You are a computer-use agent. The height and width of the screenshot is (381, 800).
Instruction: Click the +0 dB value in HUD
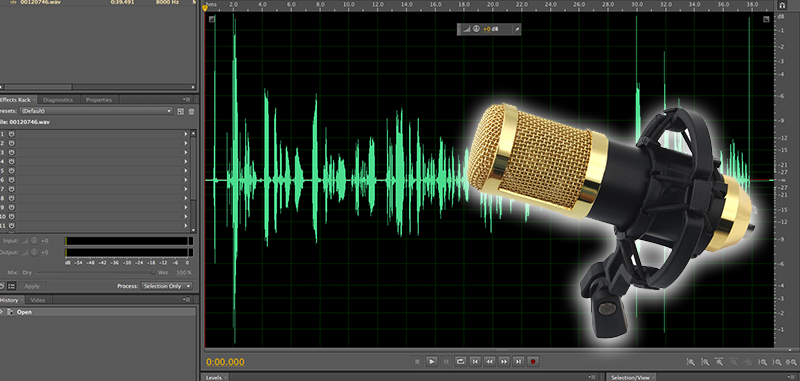[x=490, y=29]
